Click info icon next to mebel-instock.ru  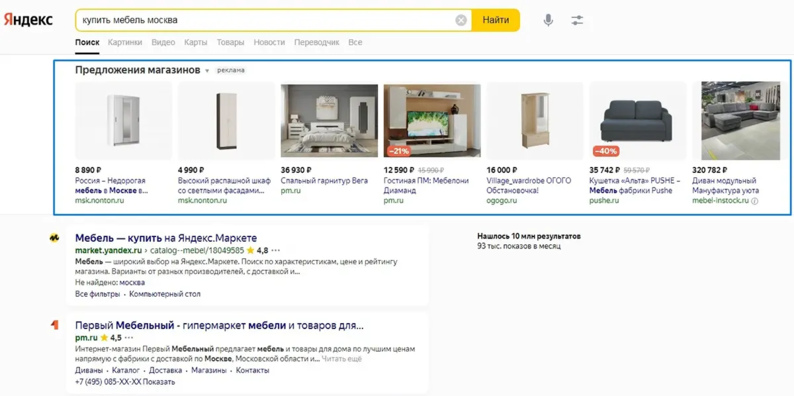(755, 201)
